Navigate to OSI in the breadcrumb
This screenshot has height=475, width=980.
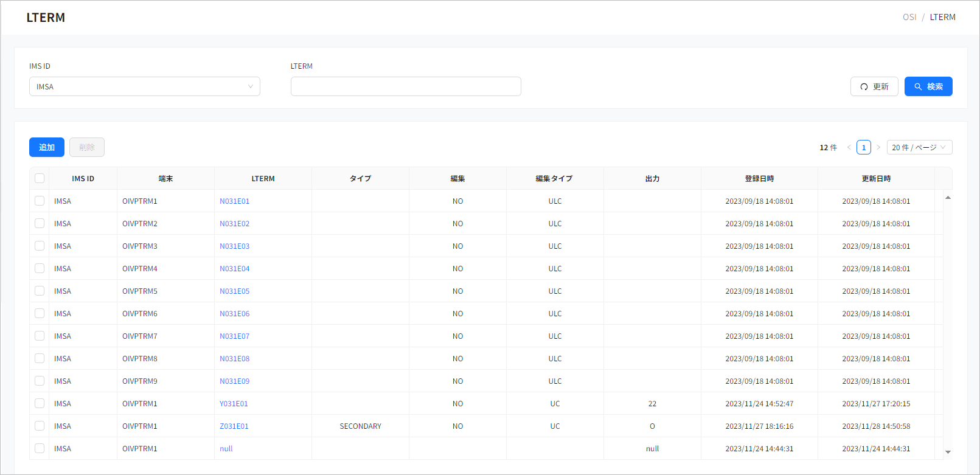pos(909,17)
